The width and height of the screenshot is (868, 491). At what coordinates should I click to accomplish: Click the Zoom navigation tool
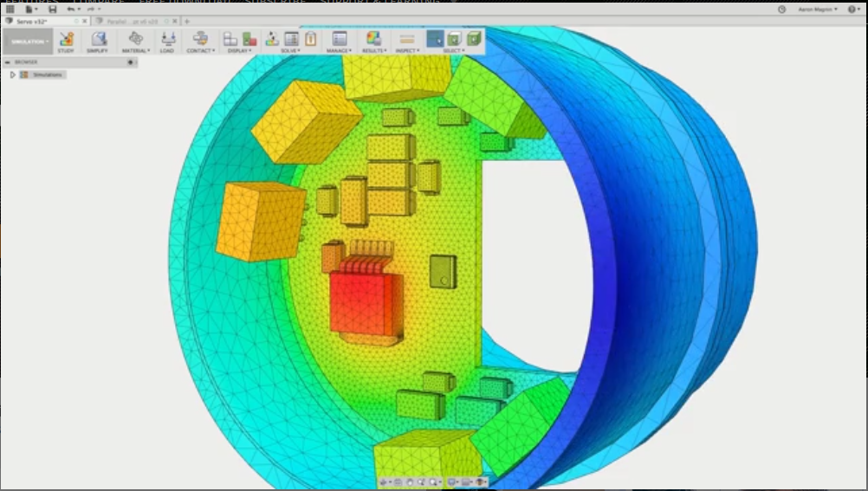pos(421,482)
